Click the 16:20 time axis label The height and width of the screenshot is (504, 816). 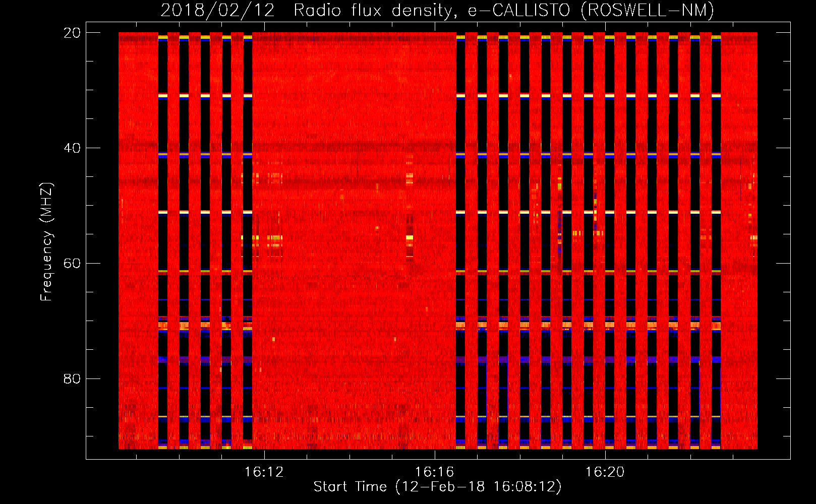tap(605, 472)
